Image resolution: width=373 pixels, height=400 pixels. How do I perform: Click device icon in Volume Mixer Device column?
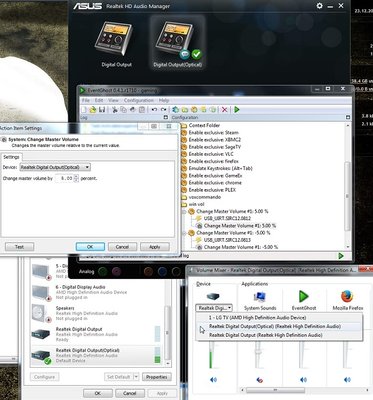pos(213,296)
